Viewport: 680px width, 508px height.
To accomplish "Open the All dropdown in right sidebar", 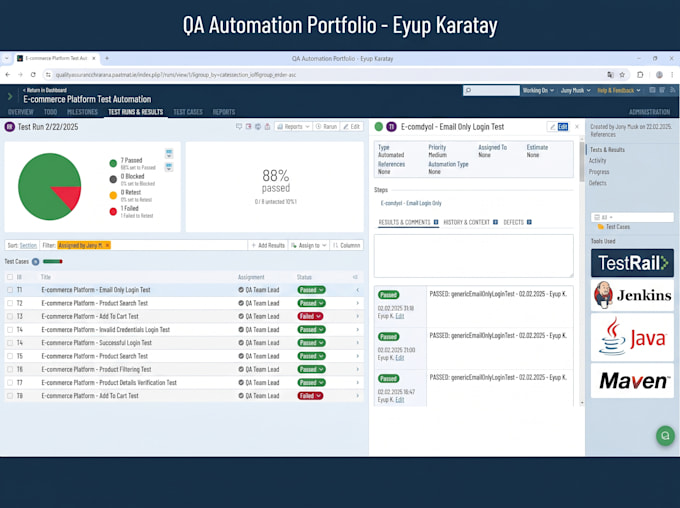I will [632, 217].
